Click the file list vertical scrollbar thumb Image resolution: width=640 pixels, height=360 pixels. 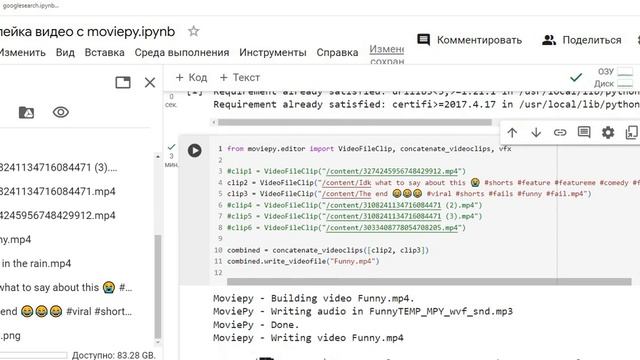coord(158,287)
